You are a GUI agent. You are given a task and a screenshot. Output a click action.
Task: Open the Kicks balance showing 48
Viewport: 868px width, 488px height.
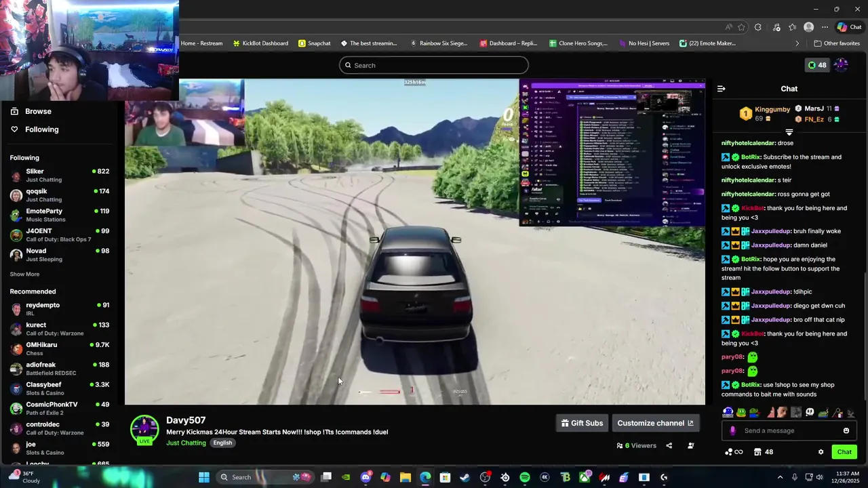[x=816, y=65]
